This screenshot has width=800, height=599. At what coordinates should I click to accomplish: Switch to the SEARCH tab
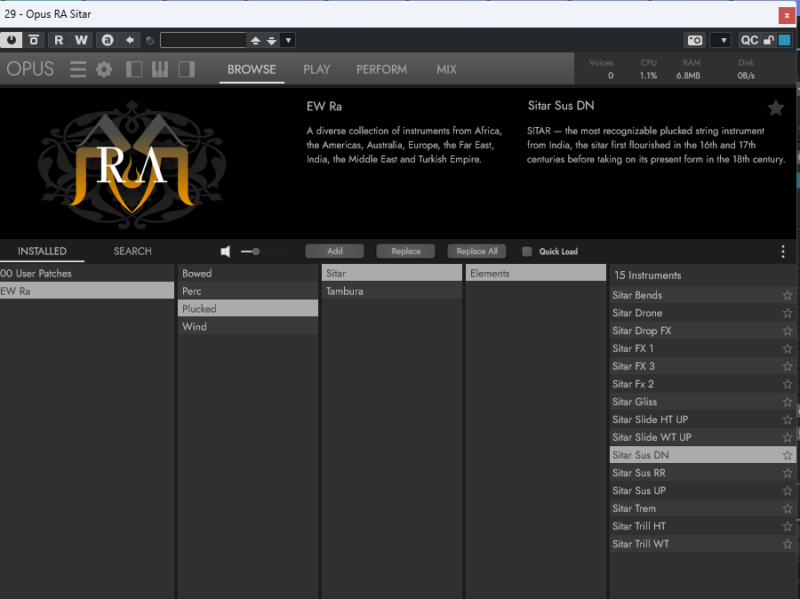[132, 251]
